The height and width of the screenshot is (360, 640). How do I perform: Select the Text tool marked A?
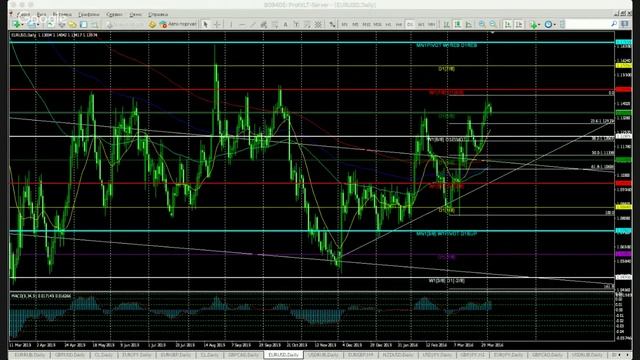[285, 24]
